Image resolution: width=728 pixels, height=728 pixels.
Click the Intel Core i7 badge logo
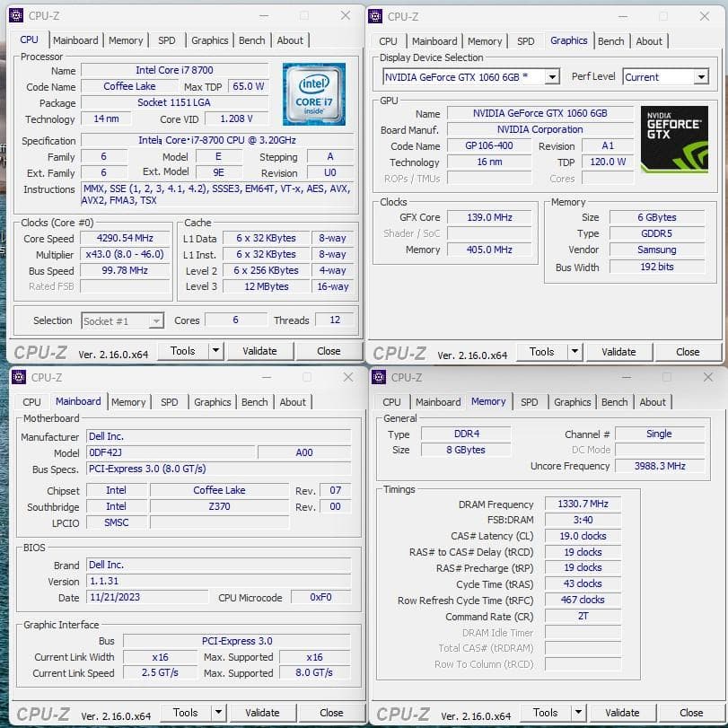[315, 93]
